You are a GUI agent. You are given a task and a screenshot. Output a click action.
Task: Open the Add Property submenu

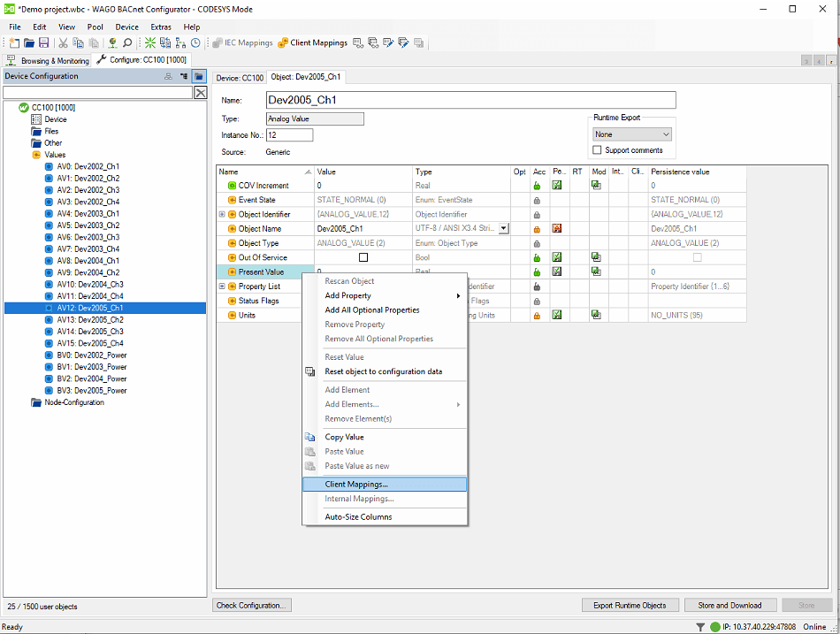point(385,295)
